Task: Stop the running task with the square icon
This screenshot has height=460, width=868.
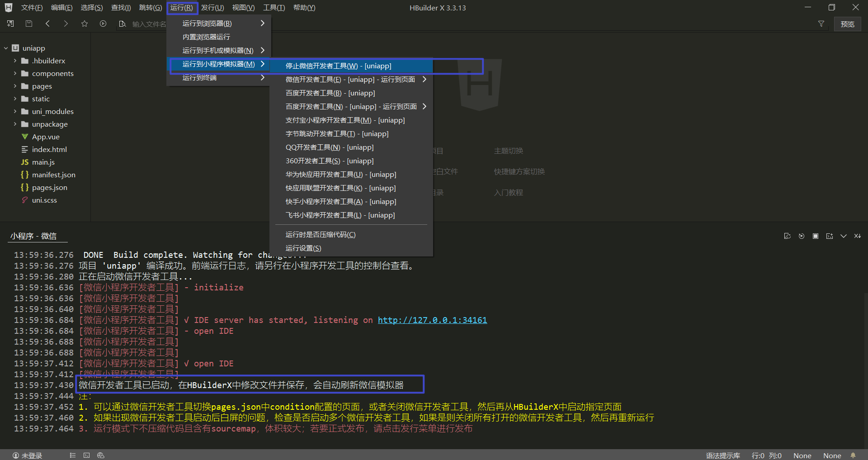Action: 816,236
